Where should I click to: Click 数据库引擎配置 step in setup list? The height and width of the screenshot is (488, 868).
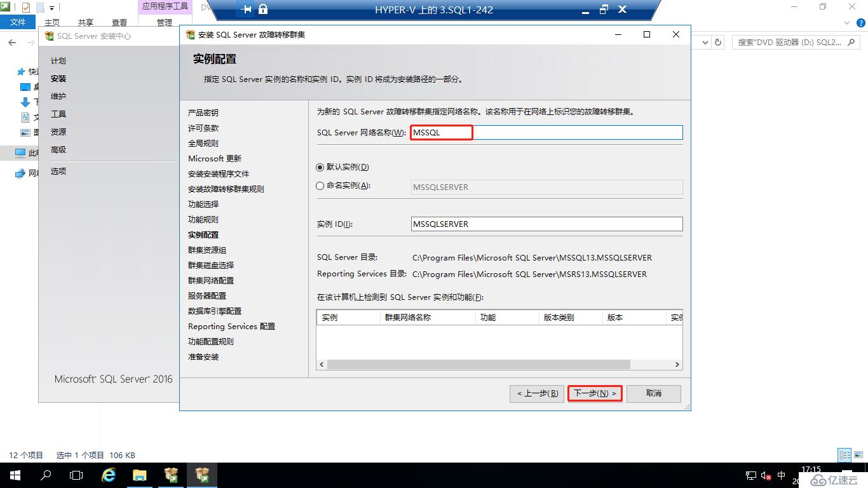point(215,311)
